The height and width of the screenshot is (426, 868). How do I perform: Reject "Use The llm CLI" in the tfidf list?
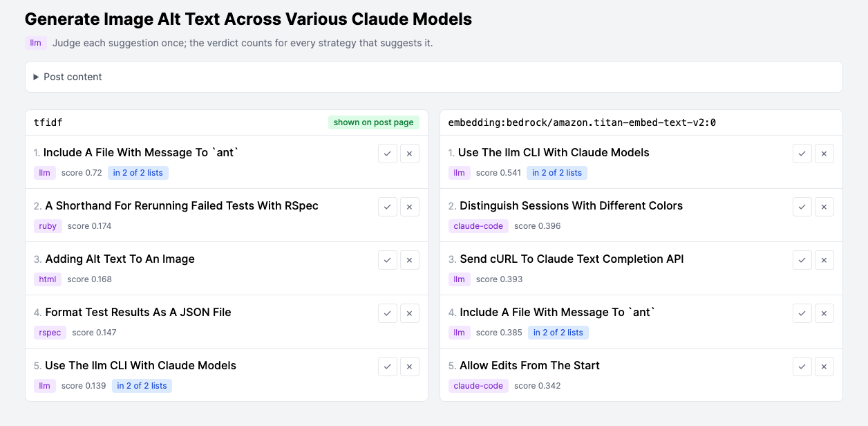click(x=410, y=367)
